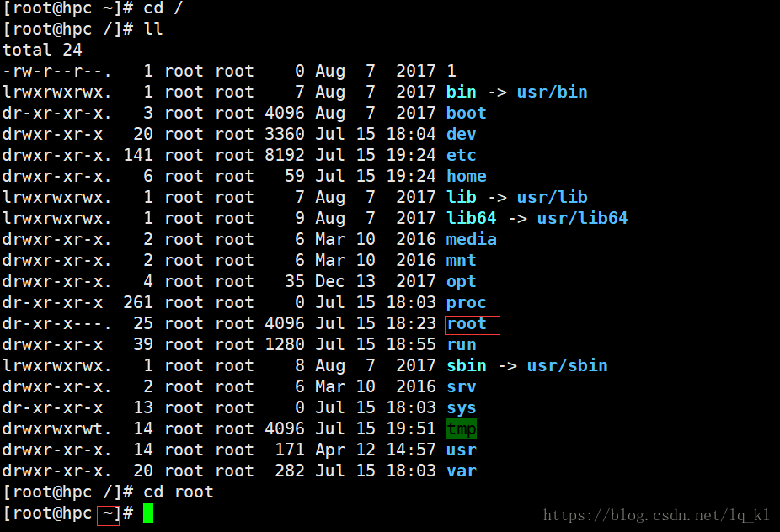This screenshot has width=780, height=532.
Task: Click the 'total 24' output line
Action: pyautogui.click(x=42, y=51)
